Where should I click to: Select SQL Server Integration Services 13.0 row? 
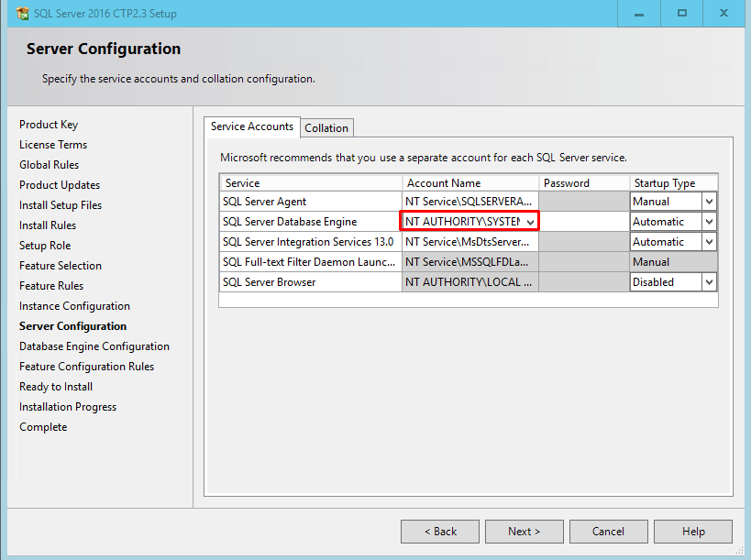point(311,242)
